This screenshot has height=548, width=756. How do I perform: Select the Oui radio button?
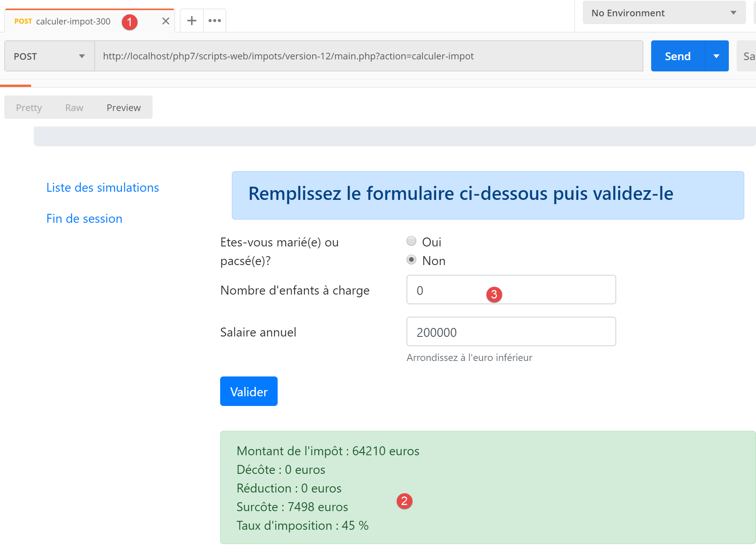tap(411, 241)
